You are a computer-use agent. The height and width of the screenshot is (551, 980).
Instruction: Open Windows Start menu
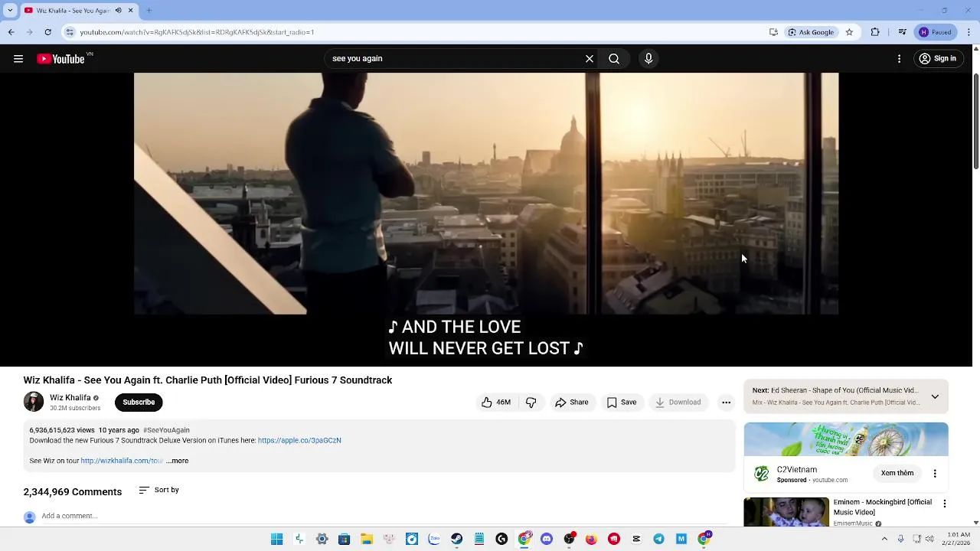[x=277, y=540]
